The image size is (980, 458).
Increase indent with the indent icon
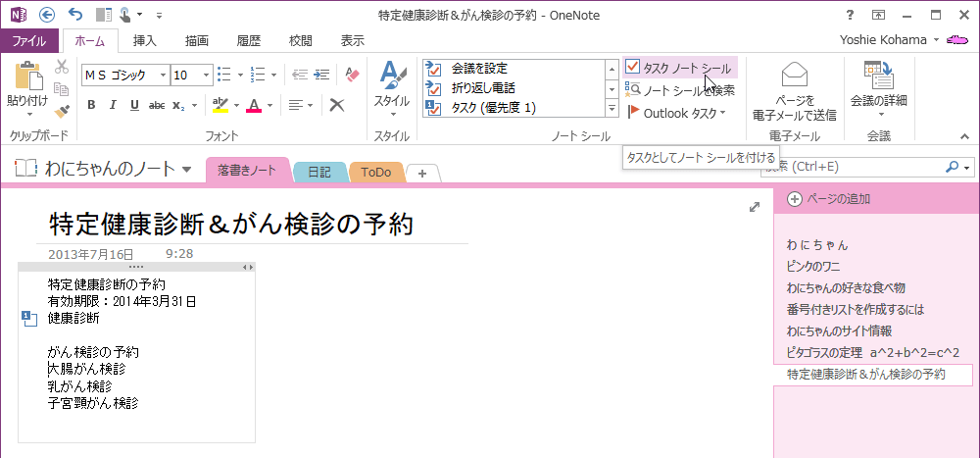[321, 76]
